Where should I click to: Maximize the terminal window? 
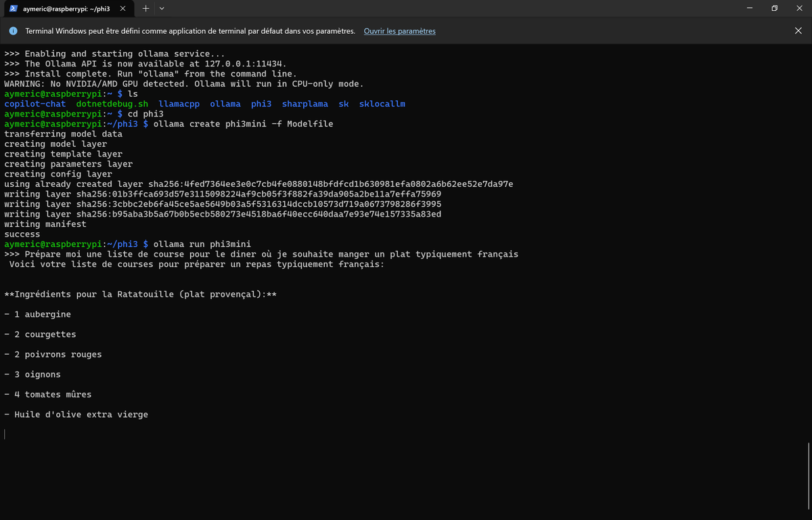tap(774, 8)
